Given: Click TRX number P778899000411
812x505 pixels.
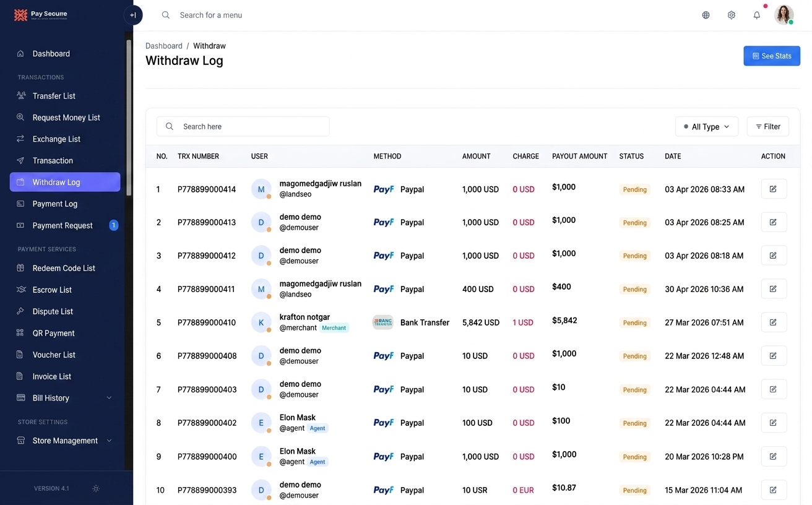Looking at the screenshot, I should pos(206,289).
